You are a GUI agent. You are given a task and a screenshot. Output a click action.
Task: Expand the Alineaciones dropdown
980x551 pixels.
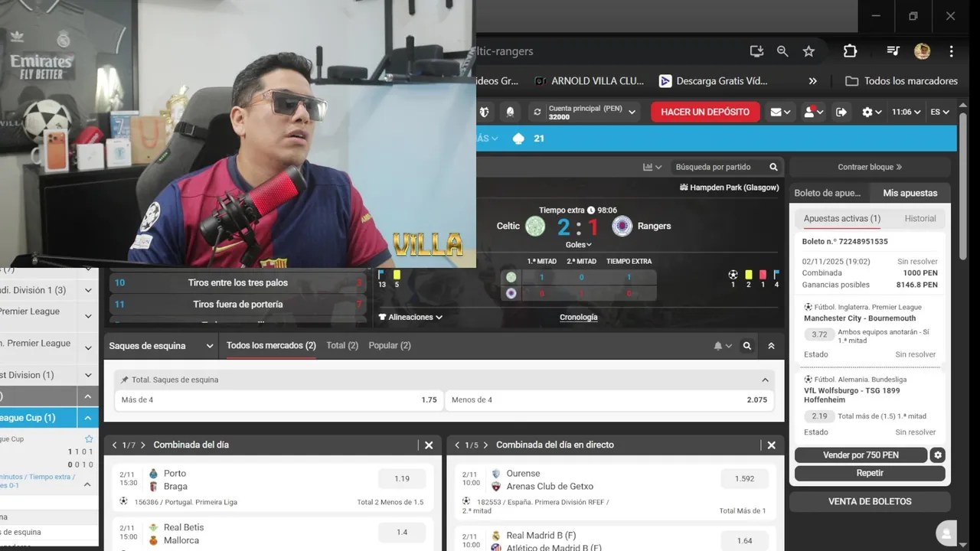click(410, 317)
